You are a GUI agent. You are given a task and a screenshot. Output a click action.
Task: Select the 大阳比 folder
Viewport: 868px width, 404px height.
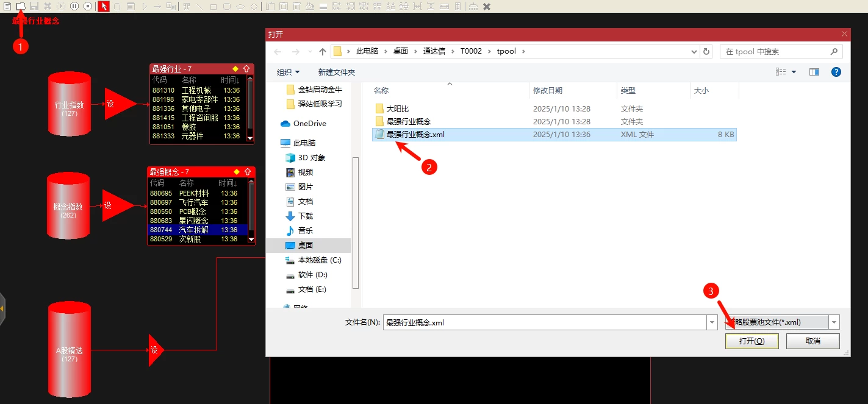tap(398, 108)
